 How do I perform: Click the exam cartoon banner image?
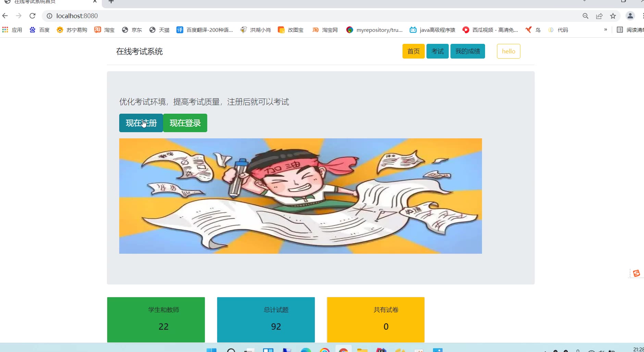click(x=300, y=196)
